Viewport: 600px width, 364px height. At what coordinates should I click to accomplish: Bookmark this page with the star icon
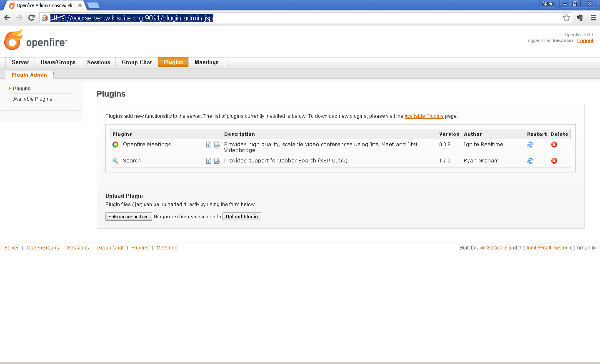tap(566, 18)
